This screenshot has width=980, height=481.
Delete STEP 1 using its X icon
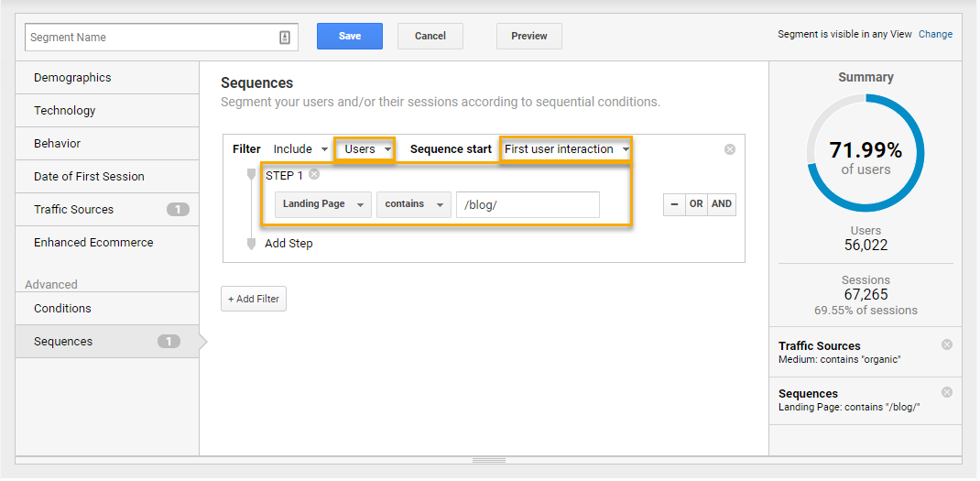tap(314, 174)
